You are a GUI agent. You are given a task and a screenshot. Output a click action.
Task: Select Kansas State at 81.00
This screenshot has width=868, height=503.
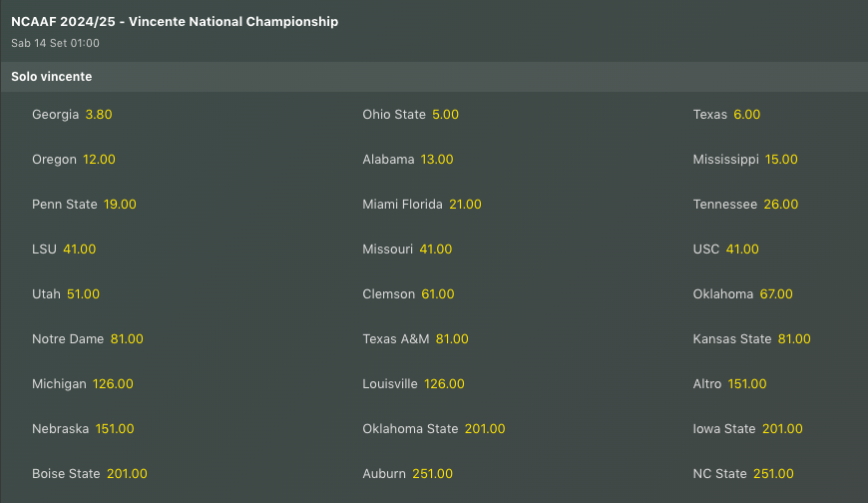[794, 339]
